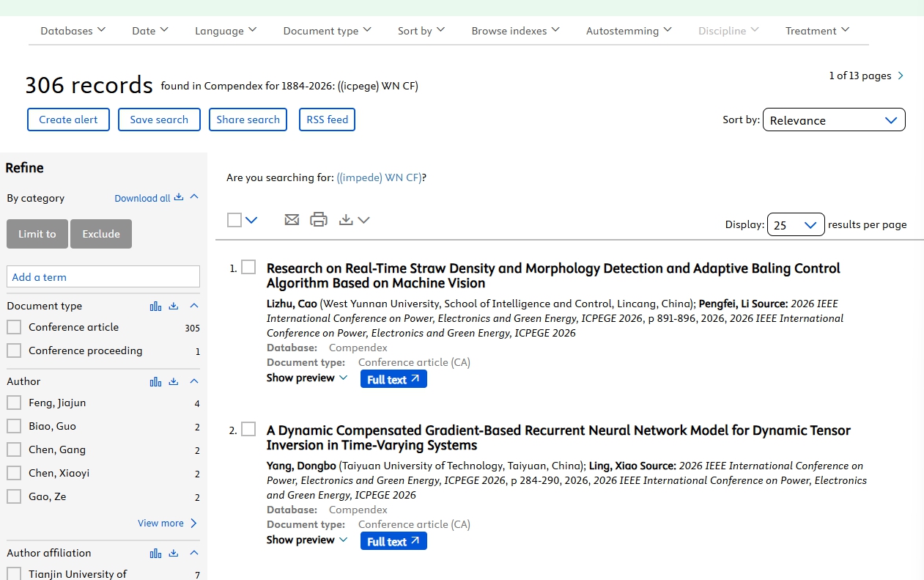Click Download all icon in Refine panel
This screenshot has height=580, width=924.
179,197
